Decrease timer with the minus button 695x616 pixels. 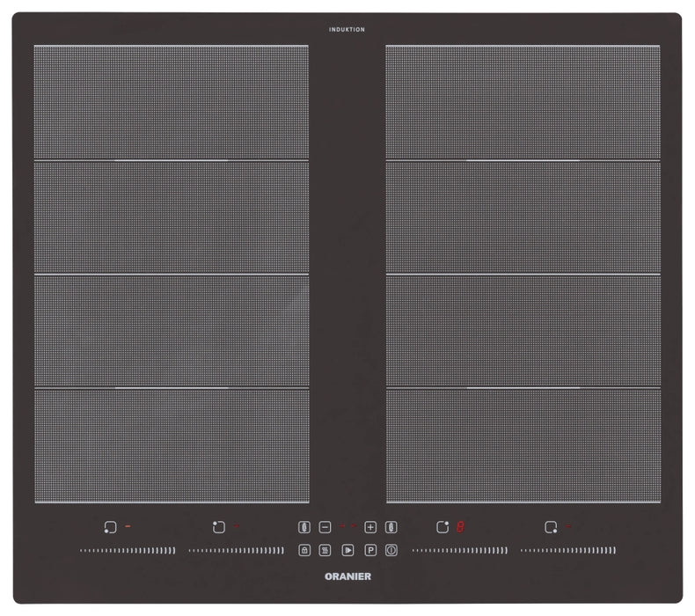[x=325, y=527]
